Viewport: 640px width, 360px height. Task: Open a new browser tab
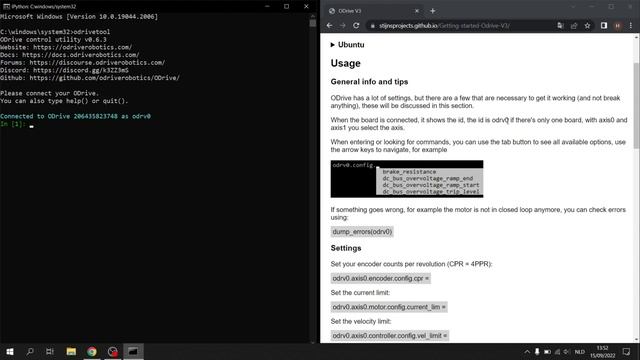[x=433, y=11]
